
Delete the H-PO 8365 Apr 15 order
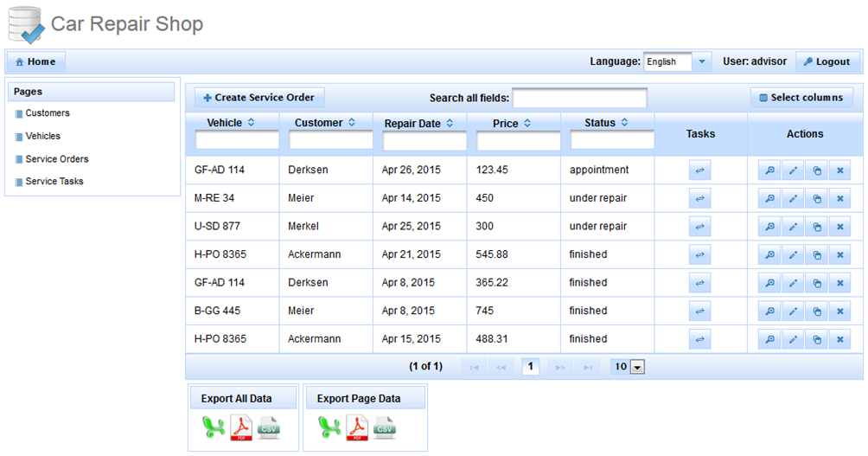pos(839,340)
